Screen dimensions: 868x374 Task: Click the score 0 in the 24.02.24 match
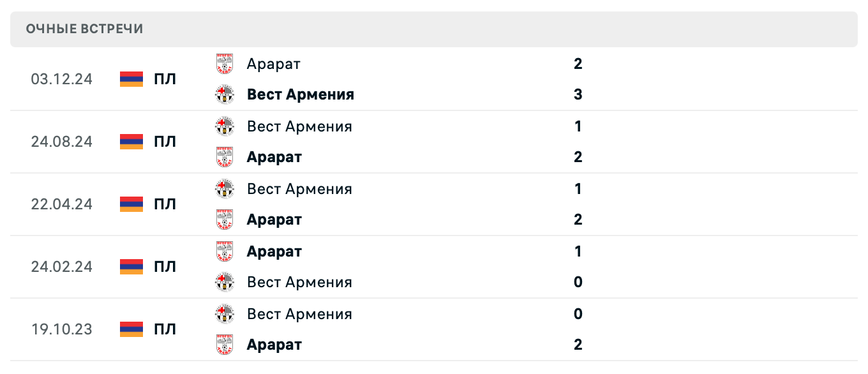tap(578, 281)
